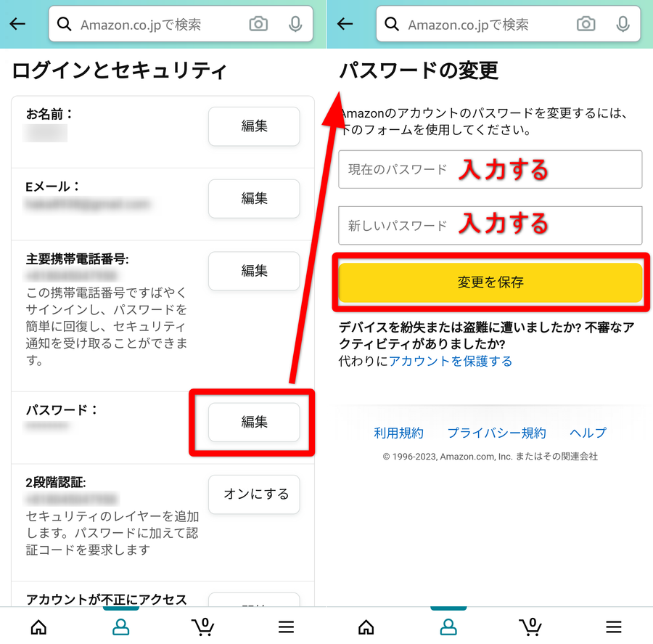Go to Home tab on the left screen
This screenshot has height=644, width=653.
pos(38,627)
